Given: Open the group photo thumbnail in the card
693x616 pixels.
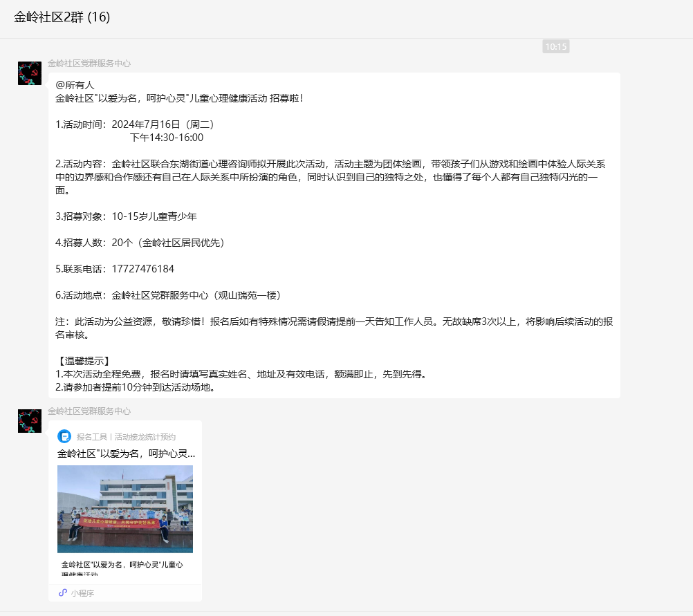Looking at the screenshot, I should point(124,509).
